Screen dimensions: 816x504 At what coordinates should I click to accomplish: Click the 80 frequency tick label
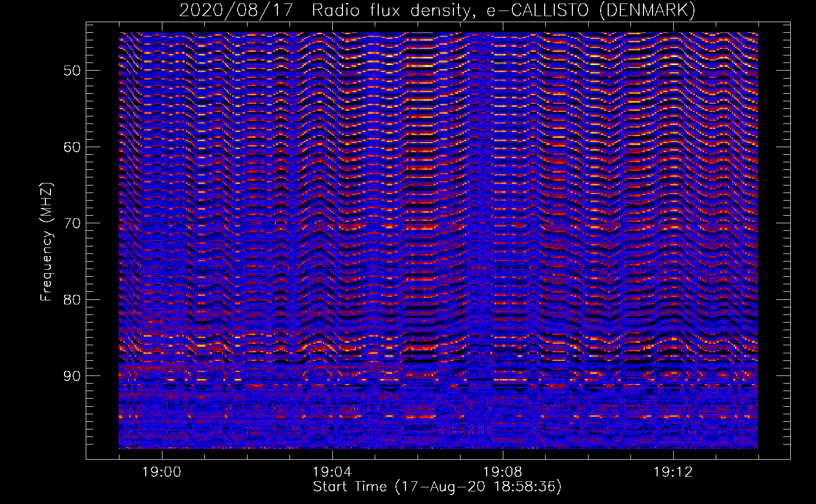point(72,300)
